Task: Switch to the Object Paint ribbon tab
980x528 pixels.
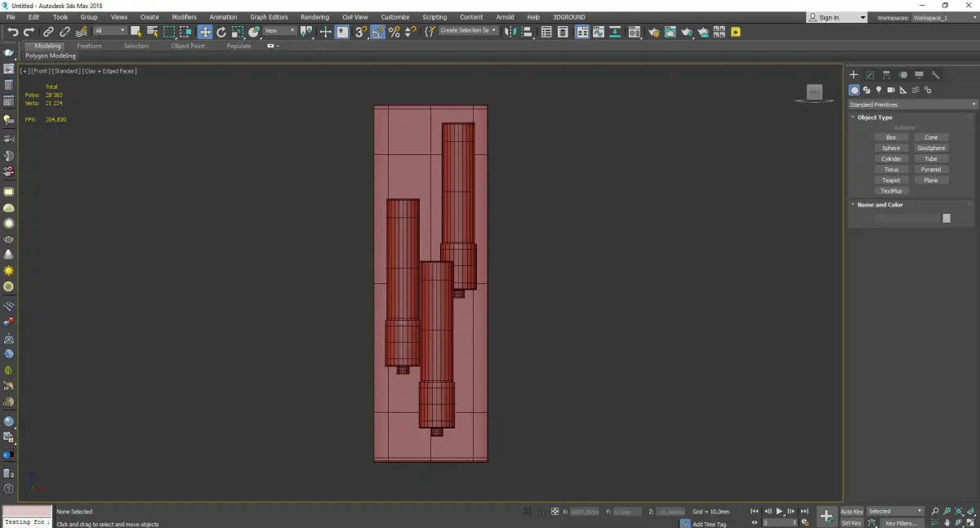Action: [188, 46]
